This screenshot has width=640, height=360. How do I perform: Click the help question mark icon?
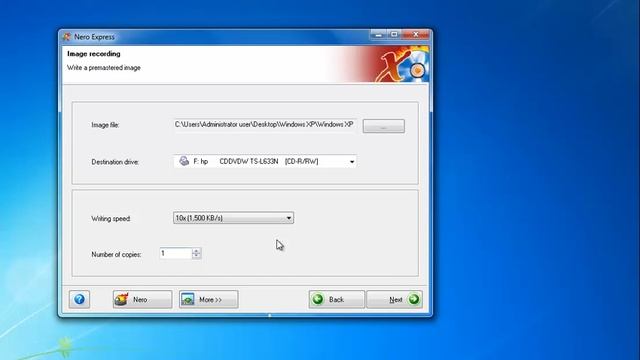point(79,299)
